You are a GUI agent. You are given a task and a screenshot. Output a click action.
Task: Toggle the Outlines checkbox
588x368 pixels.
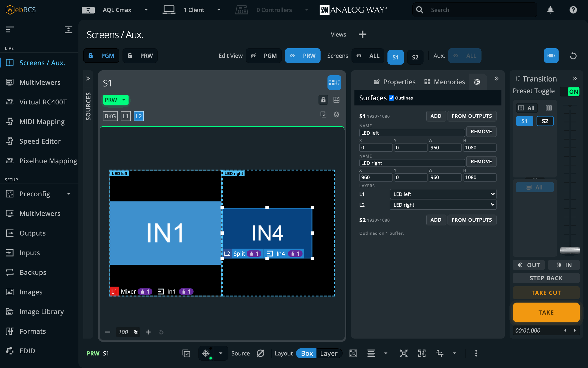pyautogui.click(x=391, y=98)
